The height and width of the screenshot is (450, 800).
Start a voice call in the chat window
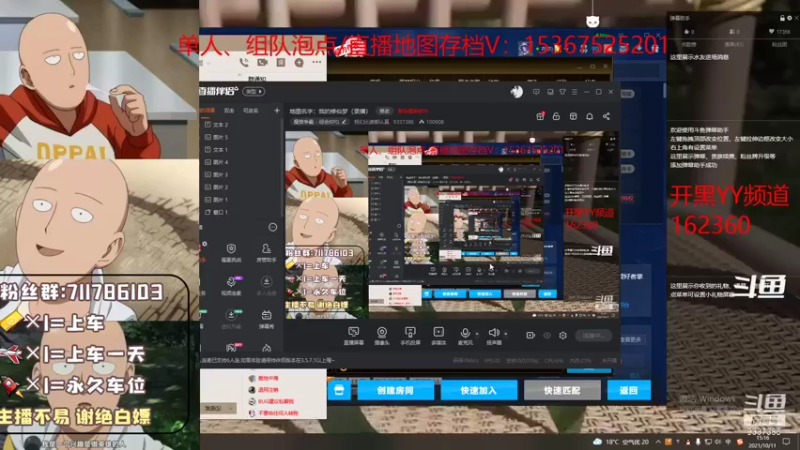click(x=244, y=62)
